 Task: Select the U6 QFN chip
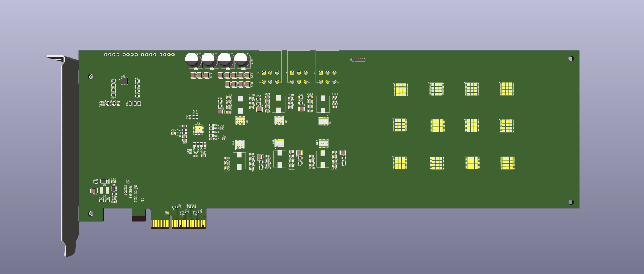[x=198, y=129]
